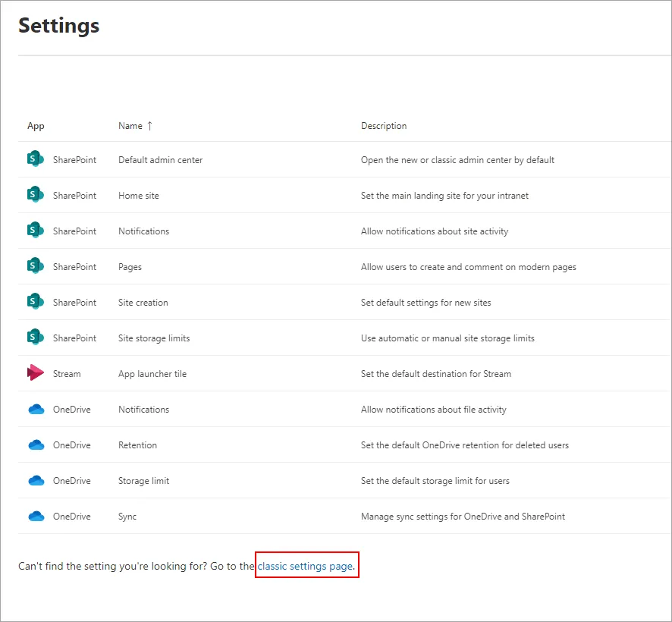Sort by the App column header
This screenshot has height=622, width=672.
tap(36, 126)
